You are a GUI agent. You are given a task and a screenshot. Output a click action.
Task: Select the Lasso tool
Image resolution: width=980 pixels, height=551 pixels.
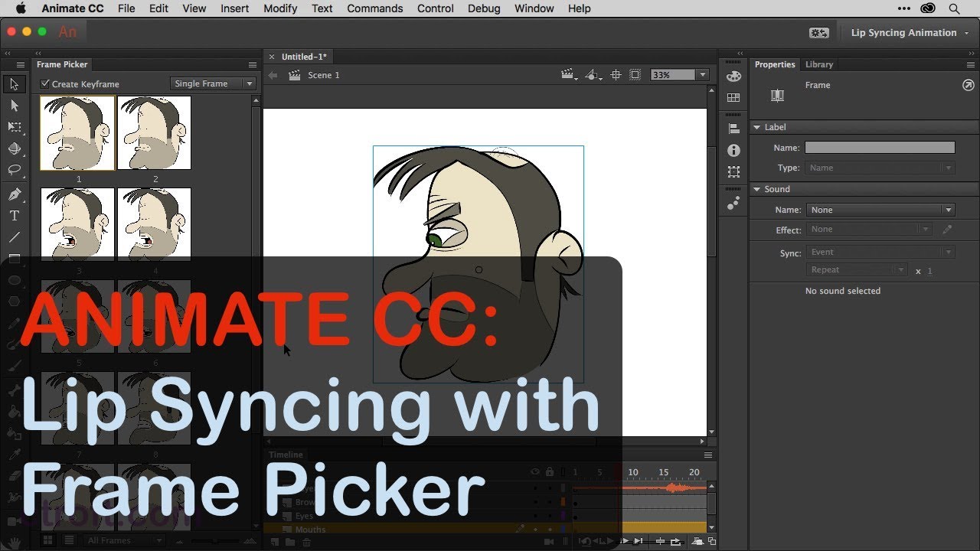pyautogui.click(x=14, y=170)
